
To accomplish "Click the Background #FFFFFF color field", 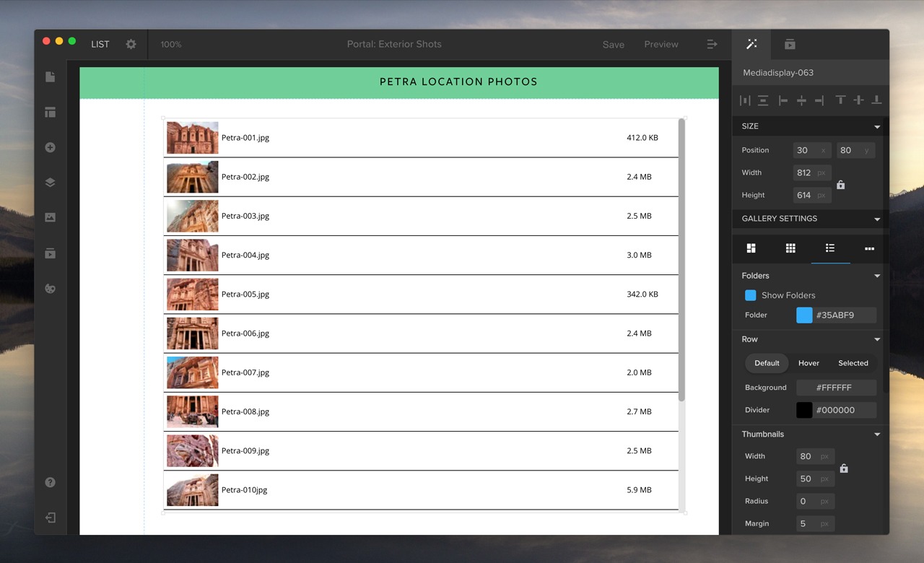I will pyautogui.click(x=836, y=388).
